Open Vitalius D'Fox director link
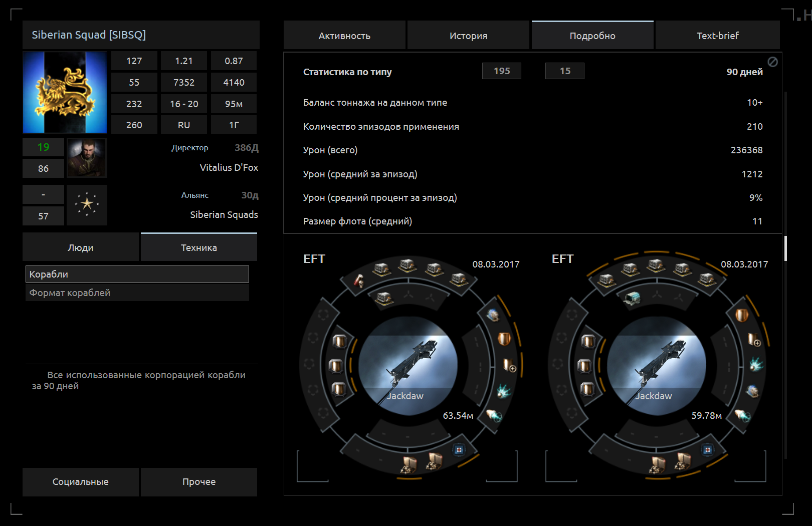 tap(229, 167)
